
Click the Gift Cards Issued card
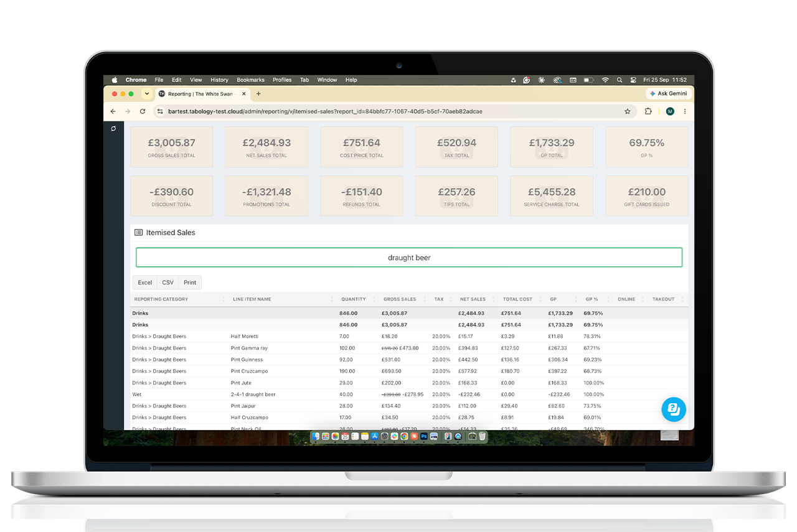click(x=646, y=196)
